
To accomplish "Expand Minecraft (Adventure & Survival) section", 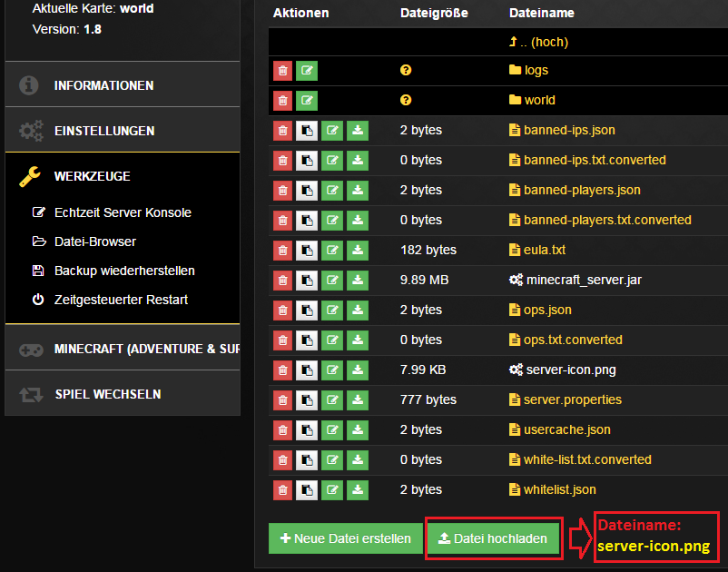I will click(x=123, y=349).
